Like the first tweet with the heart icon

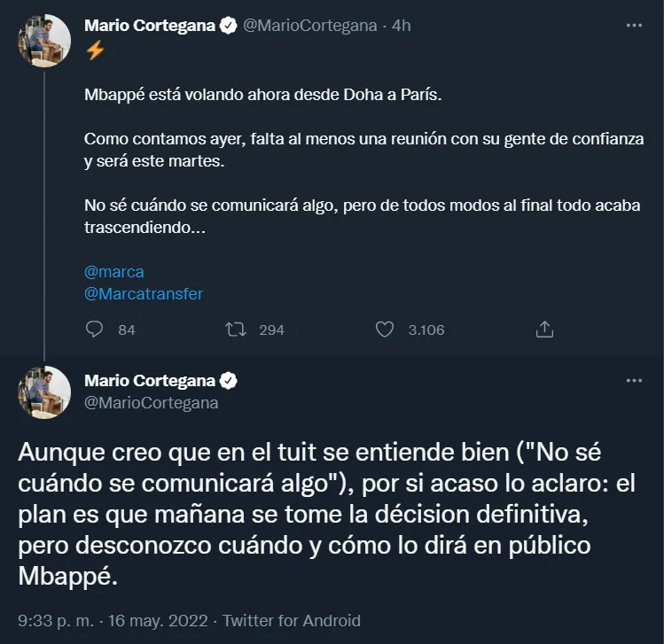(385, 330)
